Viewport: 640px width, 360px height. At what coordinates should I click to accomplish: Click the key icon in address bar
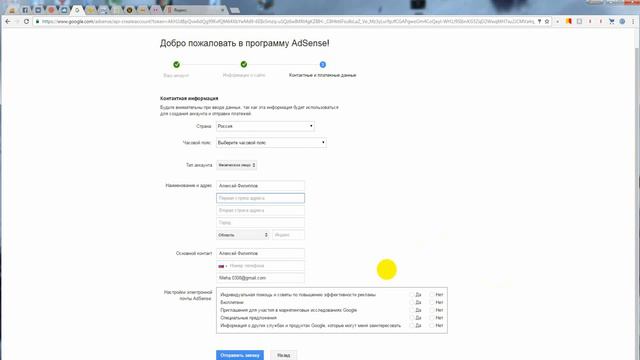[x=539, y=21]
